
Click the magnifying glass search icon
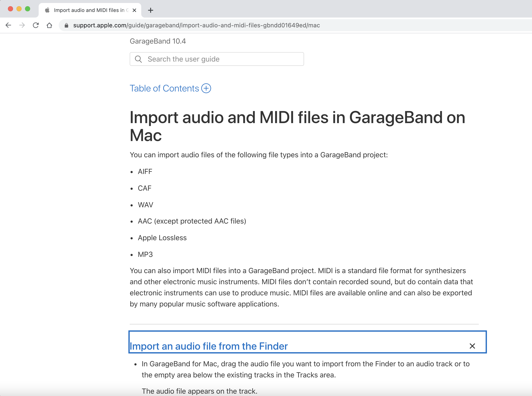tap(138, 59)
